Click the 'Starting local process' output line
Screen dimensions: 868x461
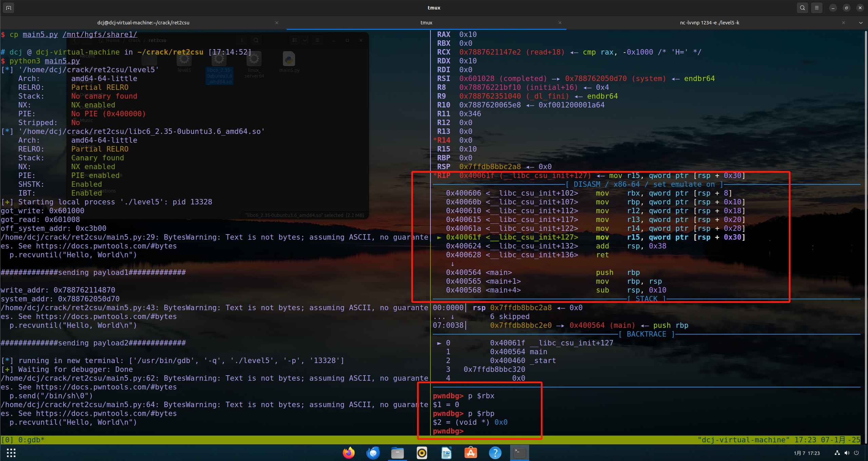(107, 202)
